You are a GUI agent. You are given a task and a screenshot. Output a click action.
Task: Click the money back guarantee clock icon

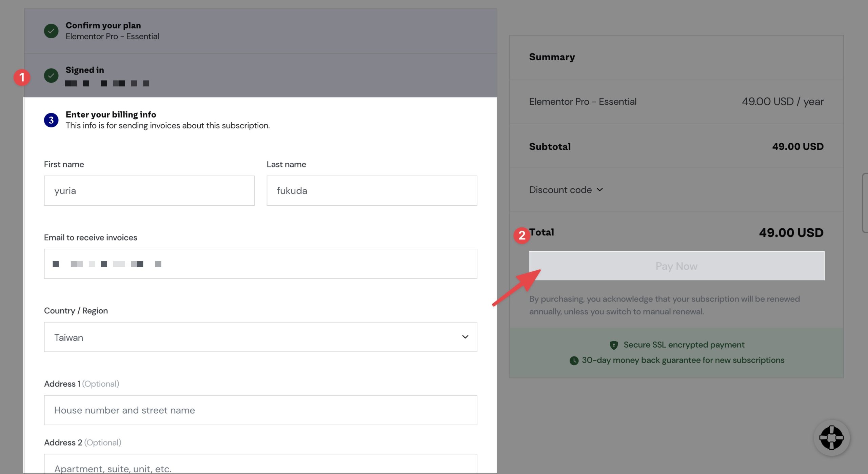pyautogui.click(x=574, y=360)
